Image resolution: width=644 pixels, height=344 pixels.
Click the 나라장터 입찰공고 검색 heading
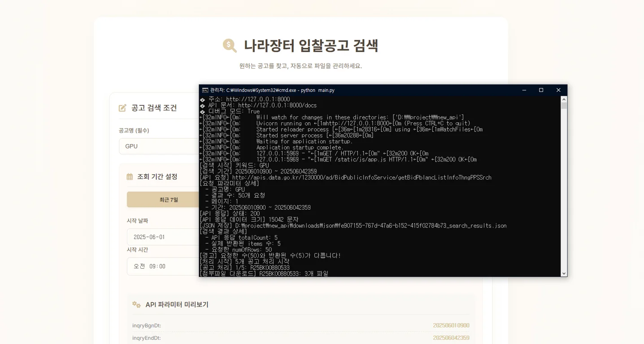click(311, 46)
